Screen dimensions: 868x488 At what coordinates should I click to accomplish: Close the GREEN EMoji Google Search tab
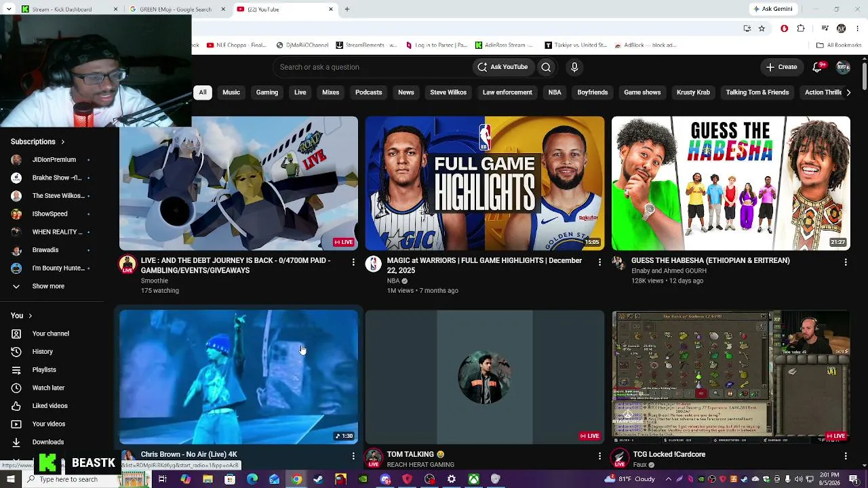[223, 9]
